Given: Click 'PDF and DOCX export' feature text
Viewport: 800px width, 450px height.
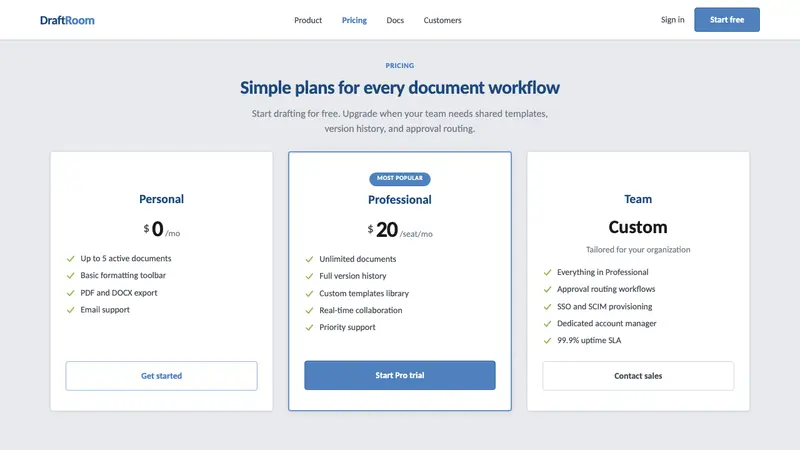Looking at the screenshot, I should click(x=118, y=293).
